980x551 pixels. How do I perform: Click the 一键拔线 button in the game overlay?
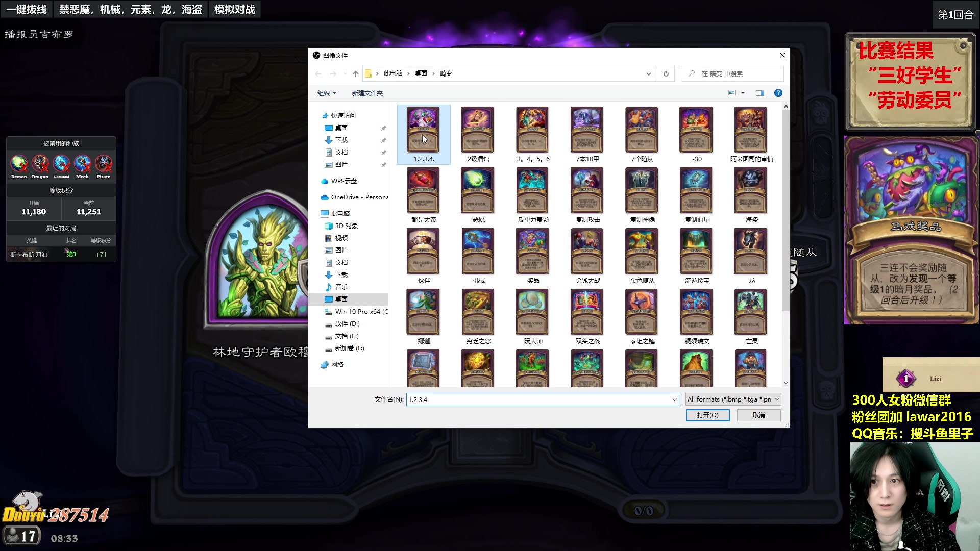point(27,9)
